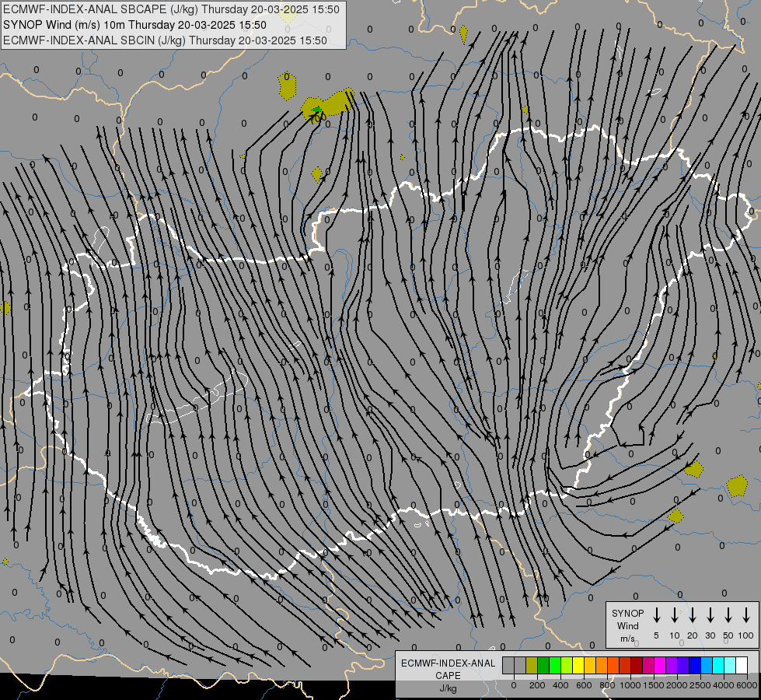Screen dimensions: 761x700
Task: Click the 800 tick label on CAPE scale
Action: [607, 685]
